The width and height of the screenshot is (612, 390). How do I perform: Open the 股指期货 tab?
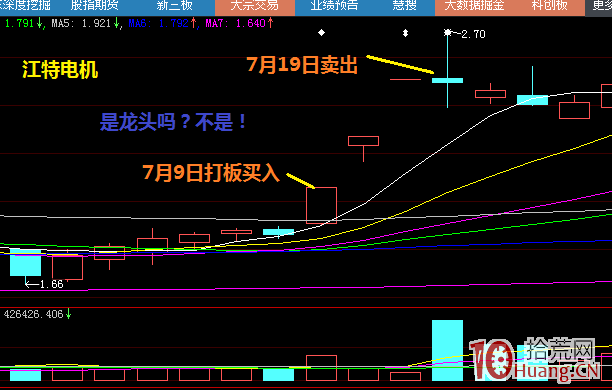point(94,5)
